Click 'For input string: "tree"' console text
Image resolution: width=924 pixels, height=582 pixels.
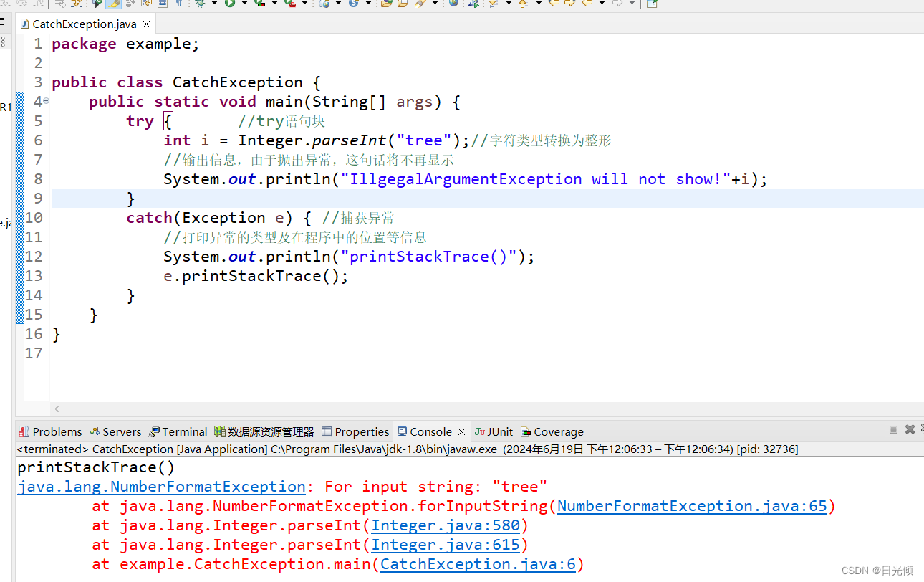[435, 487]
